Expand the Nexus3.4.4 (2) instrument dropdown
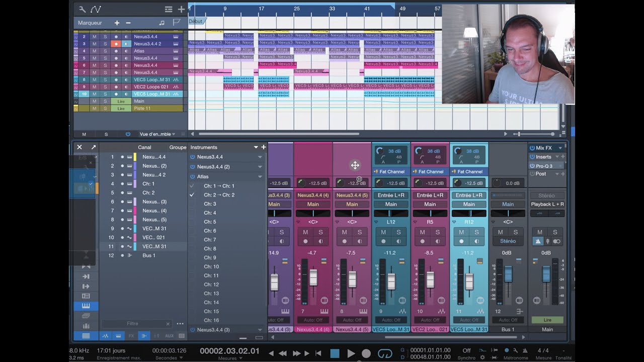This screenshot has width=644, height=362. click(x=260, y=166)
